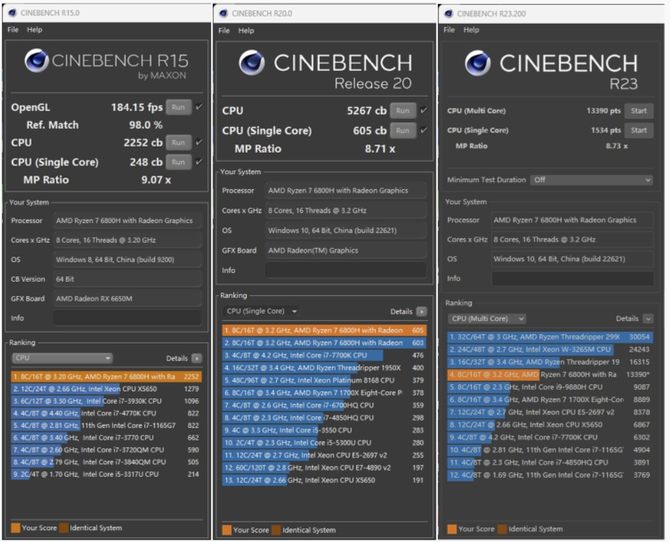
Task: Click R15 GFX Board field Radeon RX 6650M
Action: 127,298
